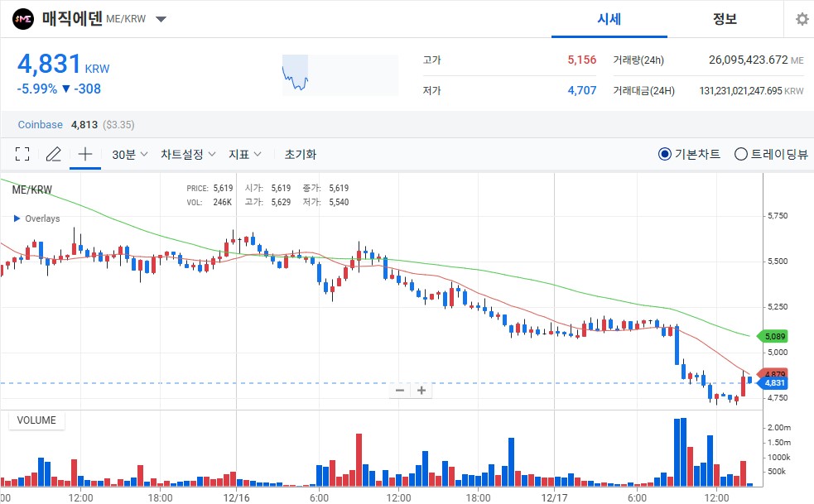Select the 기본차트 radio button

[x=665, y=153]
